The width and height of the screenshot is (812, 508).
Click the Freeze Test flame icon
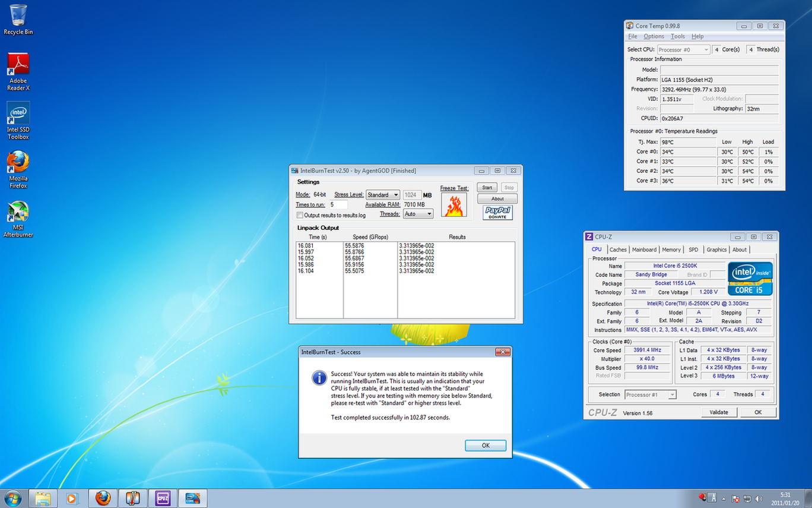[x=454, y=205]
